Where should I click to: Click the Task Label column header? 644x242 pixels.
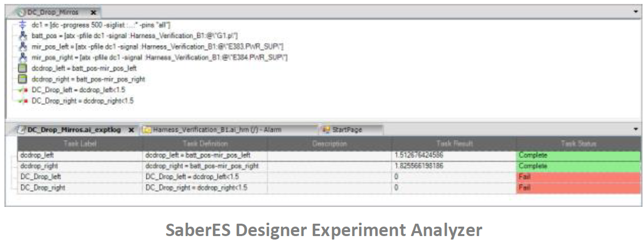[x=80, y=144]
